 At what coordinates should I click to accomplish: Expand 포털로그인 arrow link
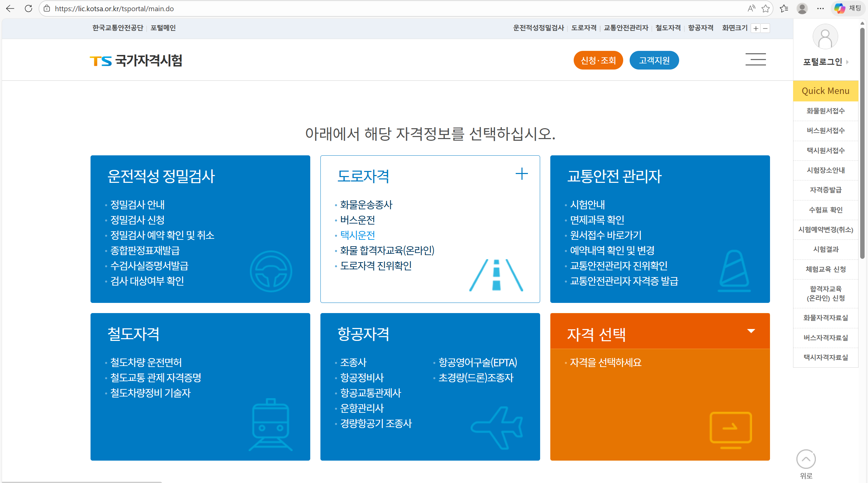[847, 62]
